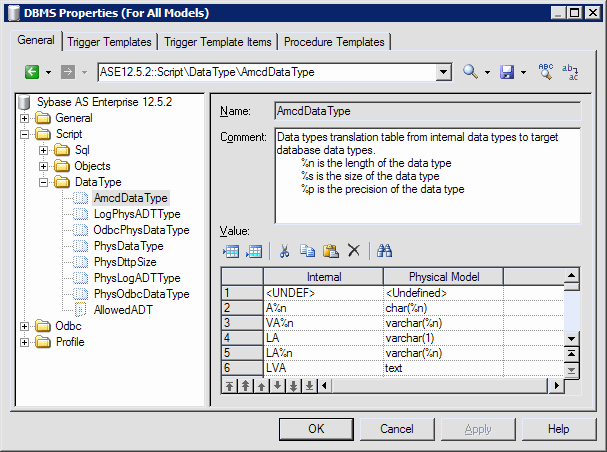The image size is (607, 452).
Task: Click the <UNDEF> cell
Action: [324, 293]
